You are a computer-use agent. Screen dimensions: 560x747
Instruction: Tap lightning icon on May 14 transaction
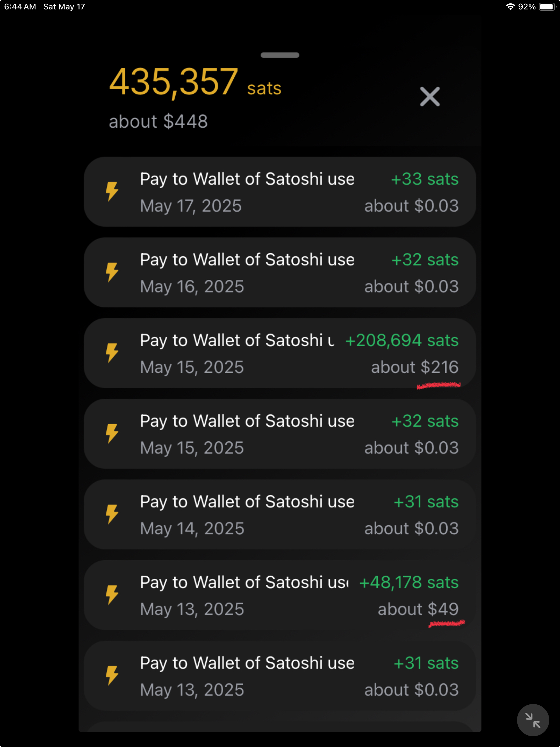112,514
